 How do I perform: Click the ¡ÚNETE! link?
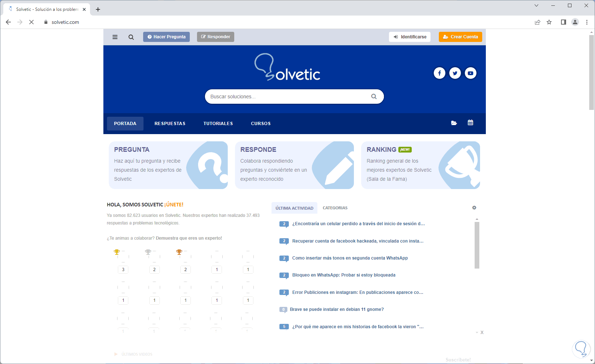[x=174, y=205]
